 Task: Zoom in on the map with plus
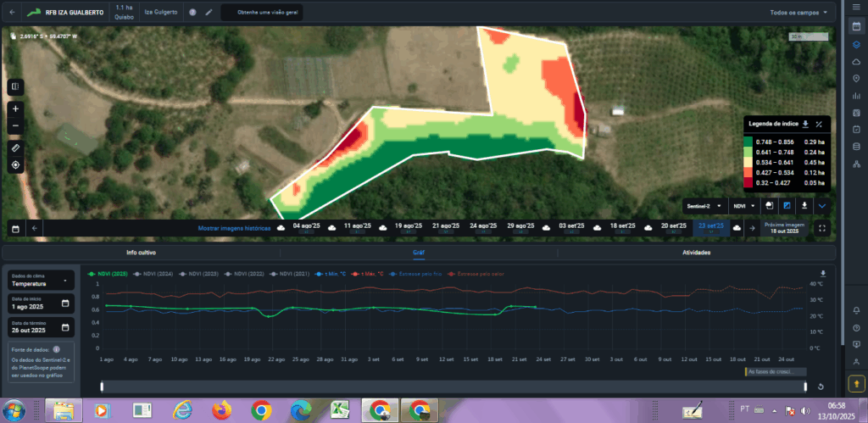tap(15, 109)
